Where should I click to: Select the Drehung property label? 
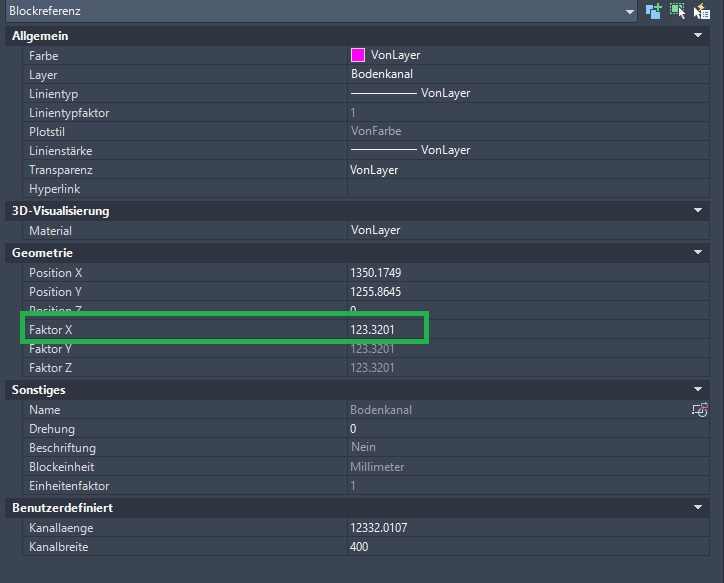[52, 429]
